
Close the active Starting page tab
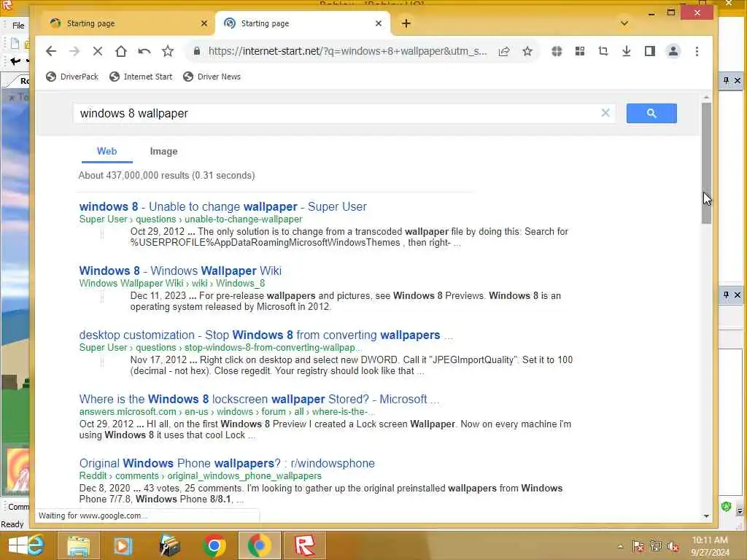pyautogui.click(x=379, y=23)
